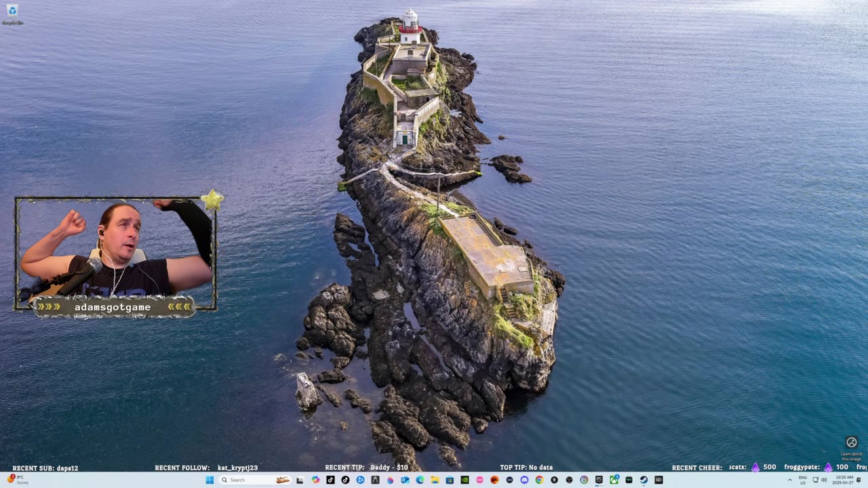
Task: Click the "adamsgotgame" name banner
Action: point(113,307)
